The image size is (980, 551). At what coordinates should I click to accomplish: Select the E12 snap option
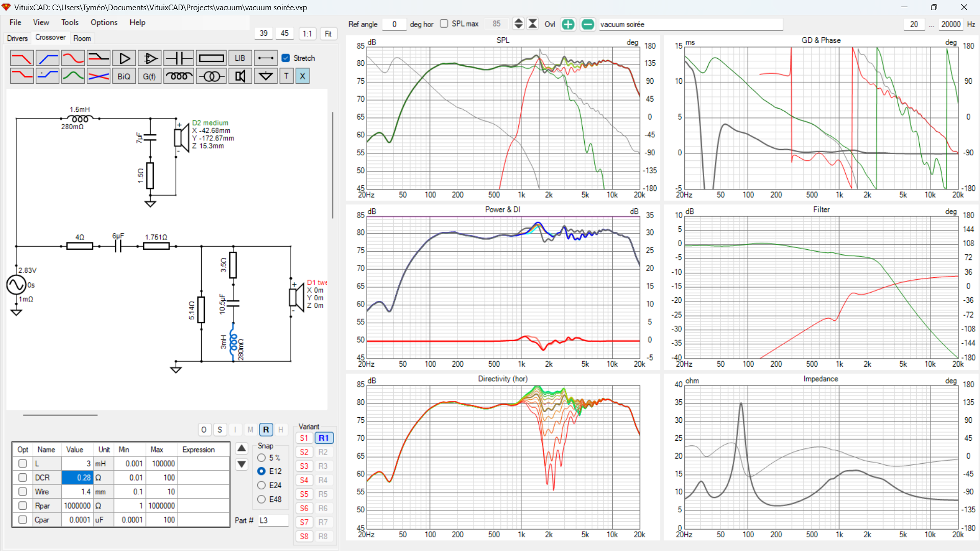tap(261, 471)
